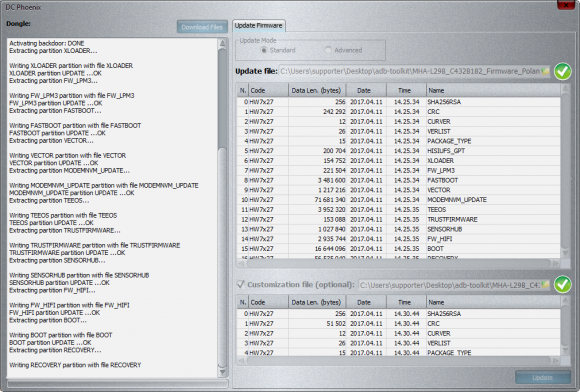The image size is (580, 392).
Task: Click N. column header in update file table
Action: [243, 90]
